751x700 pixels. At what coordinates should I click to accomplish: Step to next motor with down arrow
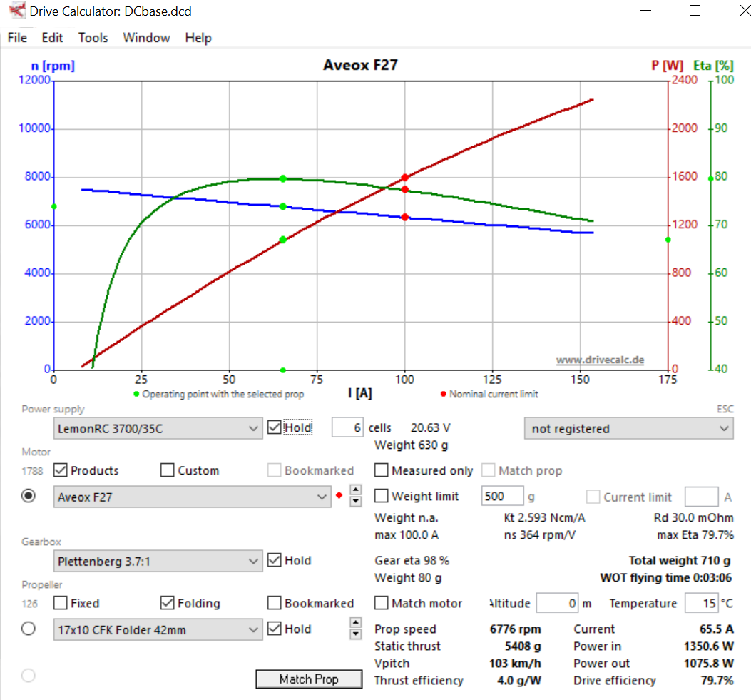355,501
